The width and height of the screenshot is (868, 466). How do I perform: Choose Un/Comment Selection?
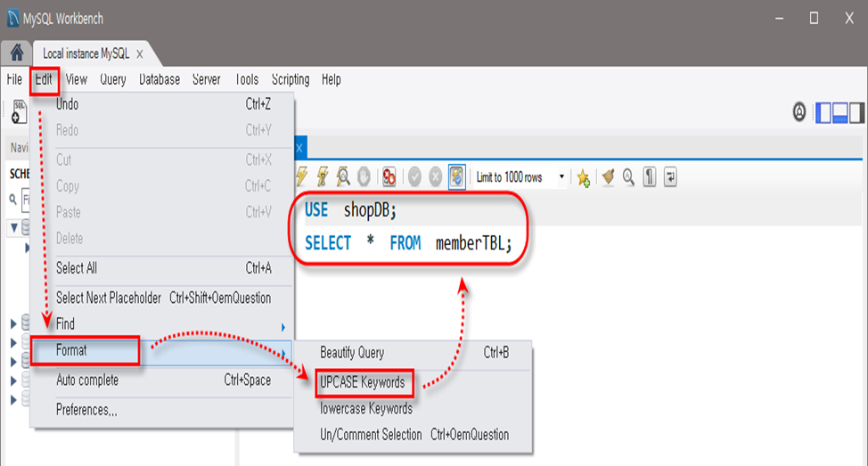click(414, 435)
